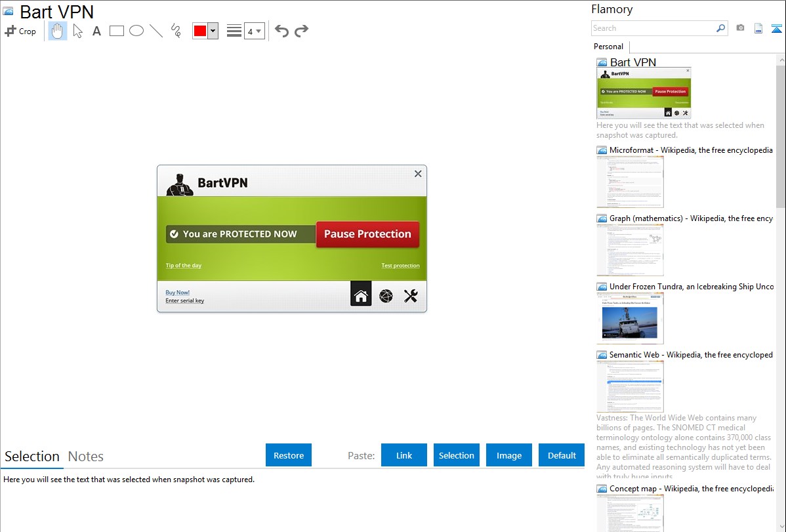This screenshot has width=786, height=532.
Task: Click the line thickness icon
Action: click(x=234, y=31)
